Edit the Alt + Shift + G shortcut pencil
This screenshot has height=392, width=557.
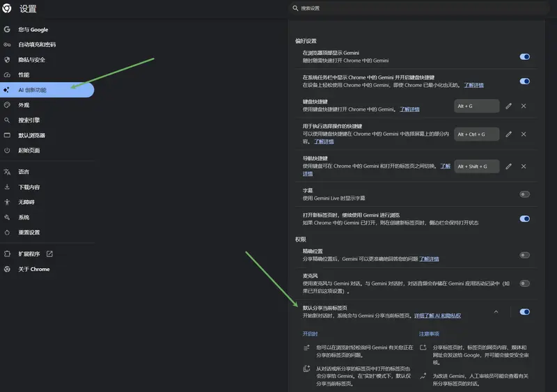509,166
